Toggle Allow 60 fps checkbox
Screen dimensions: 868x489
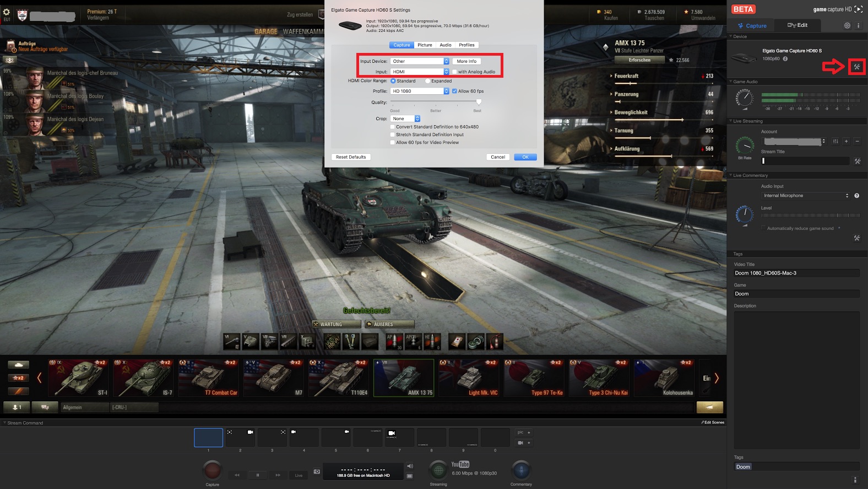coord(454,91)
